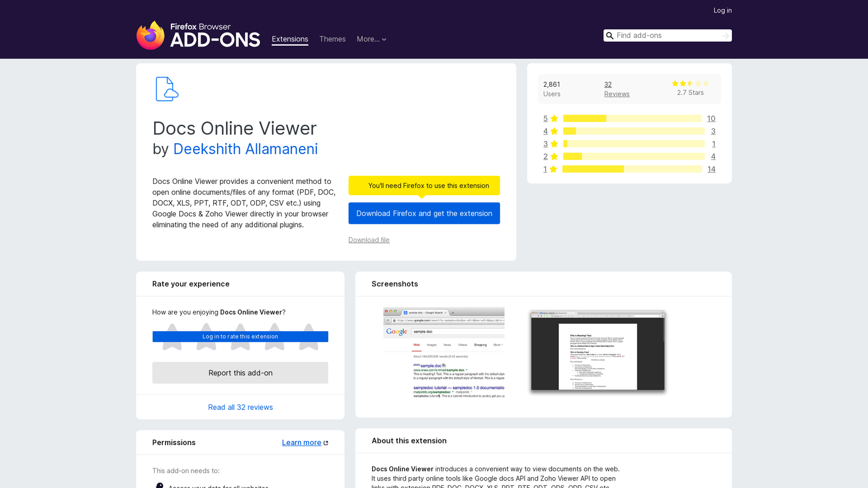Screen dimensions: 868x488
Task: Click the search magnifier icon
Action: click(x=610, y=36)
